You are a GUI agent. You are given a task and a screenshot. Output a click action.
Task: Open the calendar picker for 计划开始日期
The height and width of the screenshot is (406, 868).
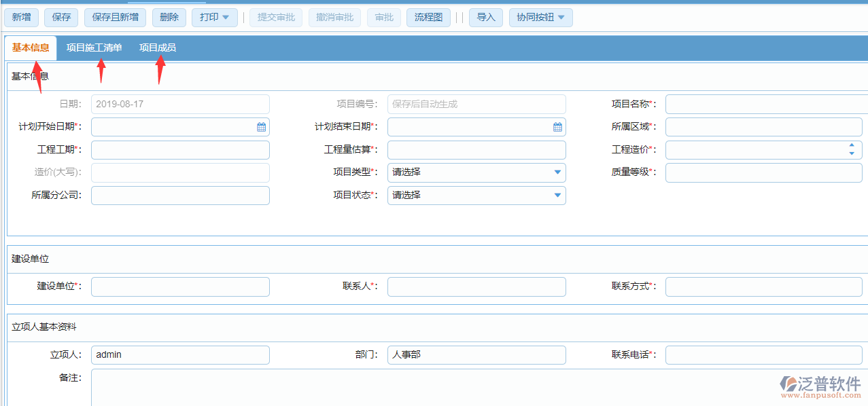click(x=260, y=126)
